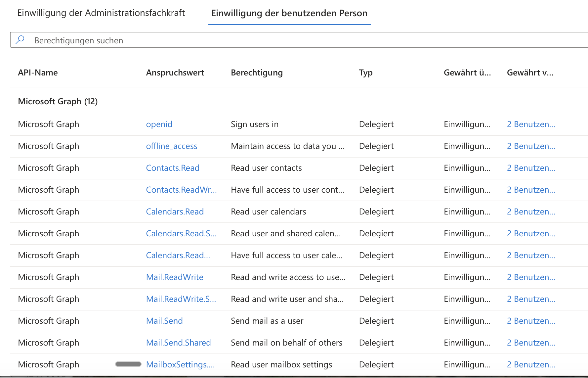588x378 pixels.
Task: Sort by API-Name column header
Action: 38,73
